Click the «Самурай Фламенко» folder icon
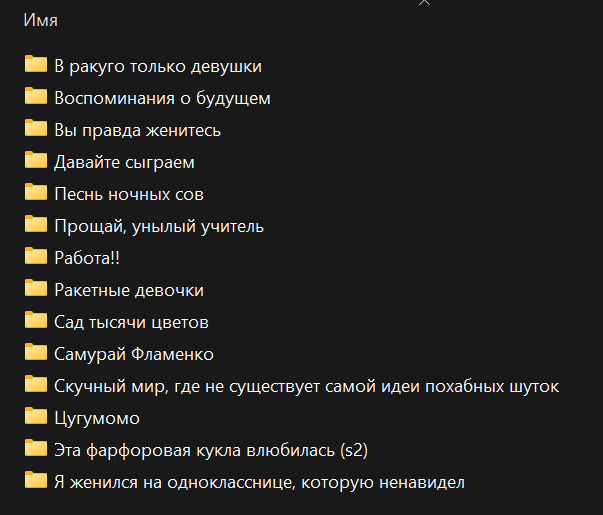The width and height of the screenshot is (603, 515). pyautogui.click(x=36, y=353)
